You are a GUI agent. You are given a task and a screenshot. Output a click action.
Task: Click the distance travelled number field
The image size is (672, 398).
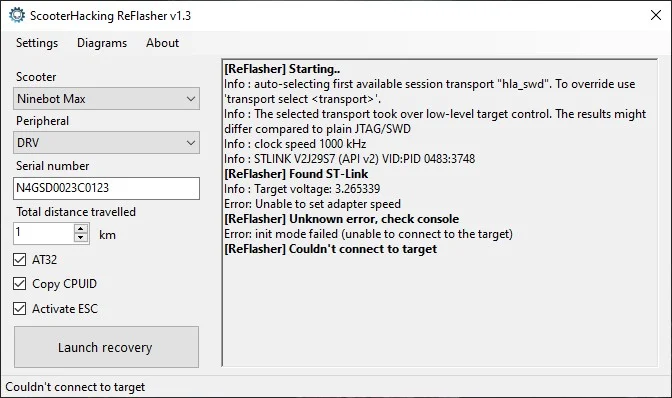(x=44, y=233)
